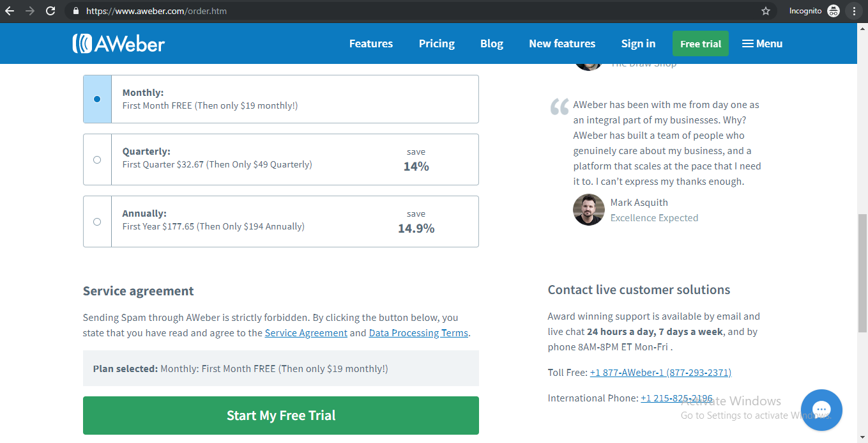
Task: Click the name 'Mark Asquith'
Action: (x=639, y=203)
